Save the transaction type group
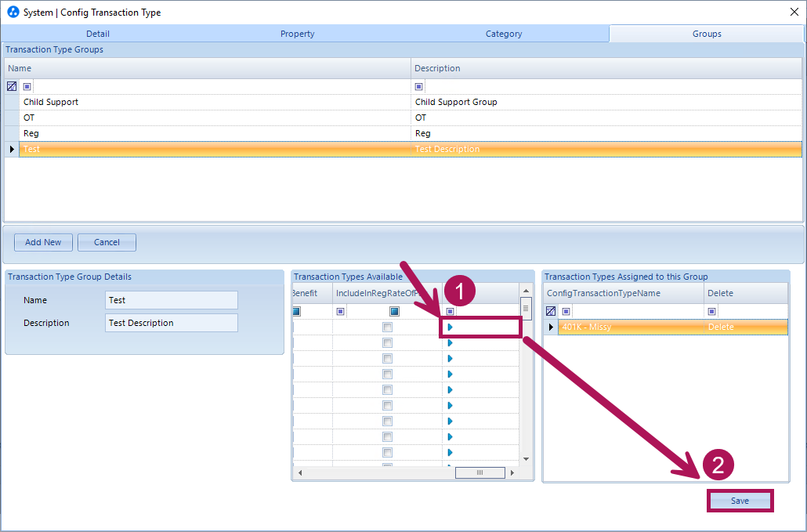Viewport: 807px width, 532px height. tap(740, 501)
